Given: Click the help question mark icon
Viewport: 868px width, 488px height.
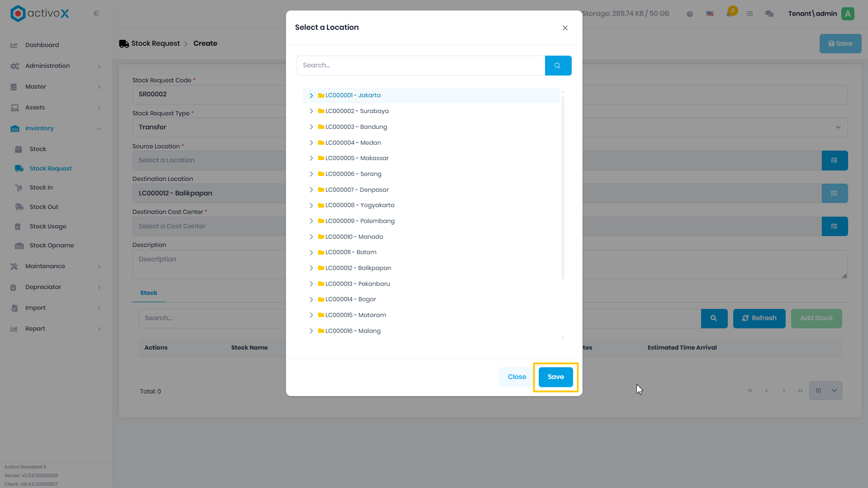Looking at the screenshot, I should pyautogui.click(x=690, y=14).
